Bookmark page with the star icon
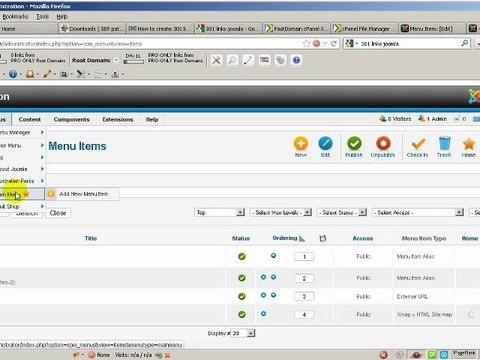This screenshot has height=360, width=480. 306,43
